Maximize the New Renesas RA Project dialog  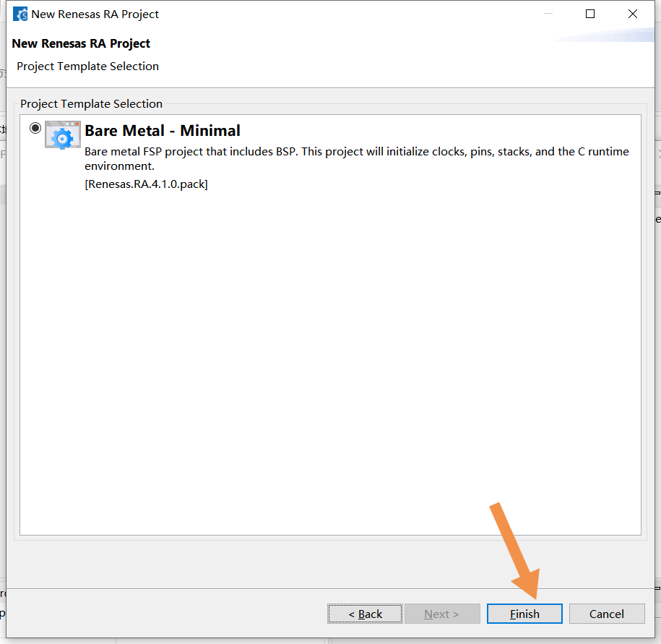point(590,14)
